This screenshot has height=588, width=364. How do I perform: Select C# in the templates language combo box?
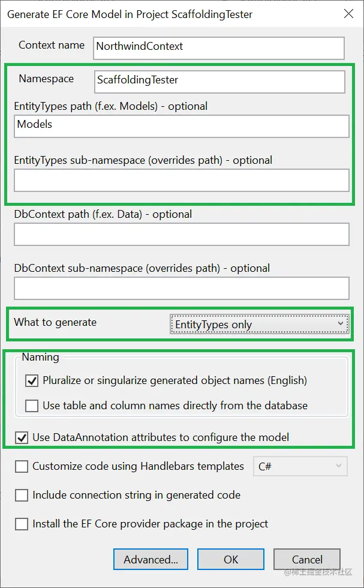click(x=300, y=466)
